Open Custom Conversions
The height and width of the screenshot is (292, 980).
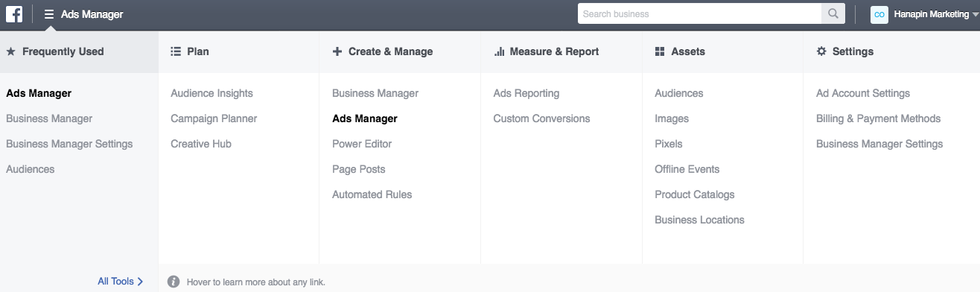tap(541, 118)
